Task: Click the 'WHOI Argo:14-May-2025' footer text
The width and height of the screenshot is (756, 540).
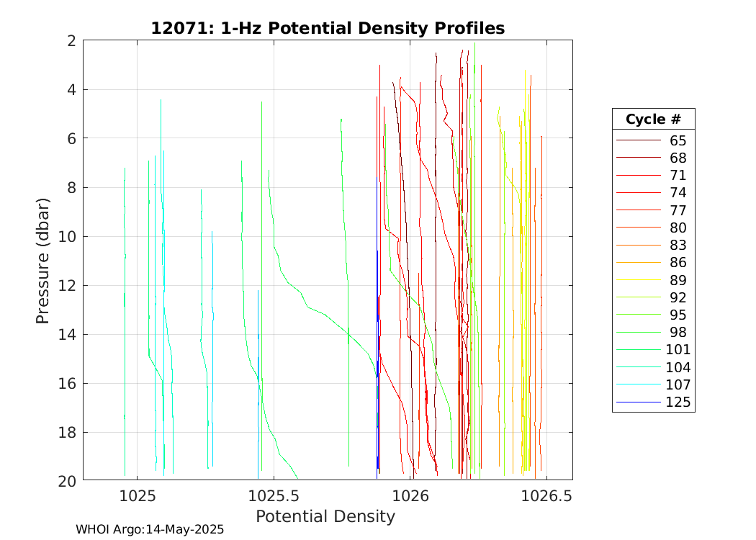Action: 150,529
